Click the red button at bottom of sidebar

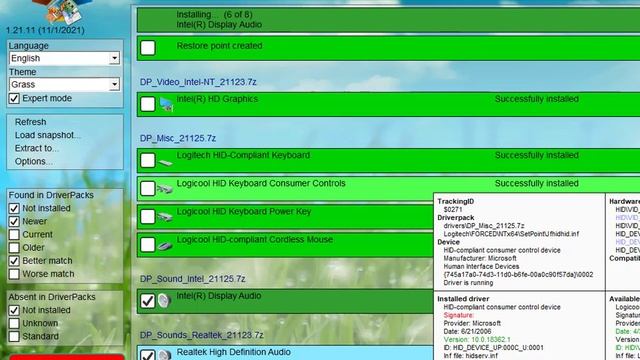tap(67, 357)
